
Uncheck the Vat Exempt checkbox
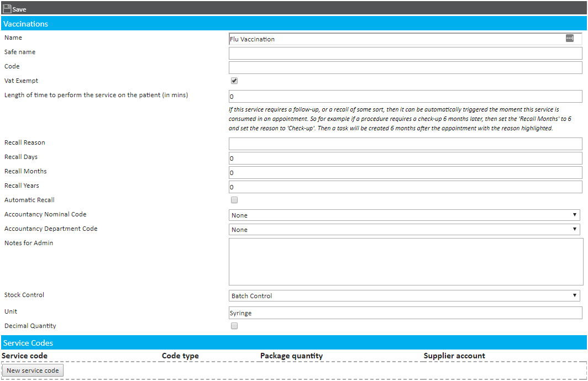[234, 81]
